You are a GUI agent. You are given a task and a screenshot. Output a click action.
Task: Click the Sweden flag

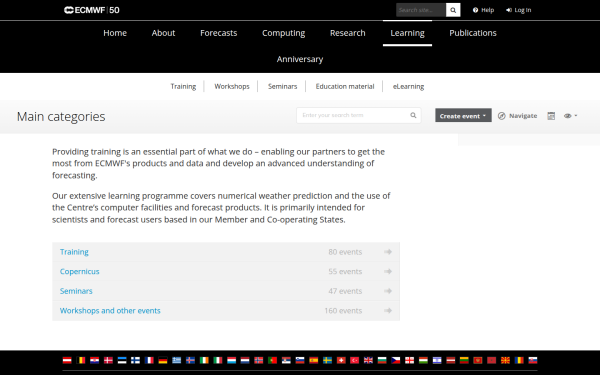328,360
